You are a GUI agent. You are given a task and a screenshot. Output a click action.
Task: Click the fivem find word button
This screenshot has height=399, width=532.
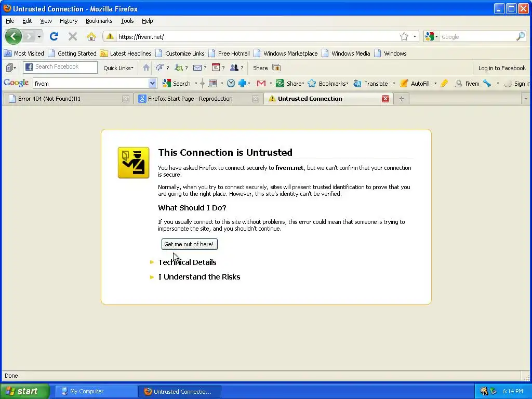pos(467,84)
